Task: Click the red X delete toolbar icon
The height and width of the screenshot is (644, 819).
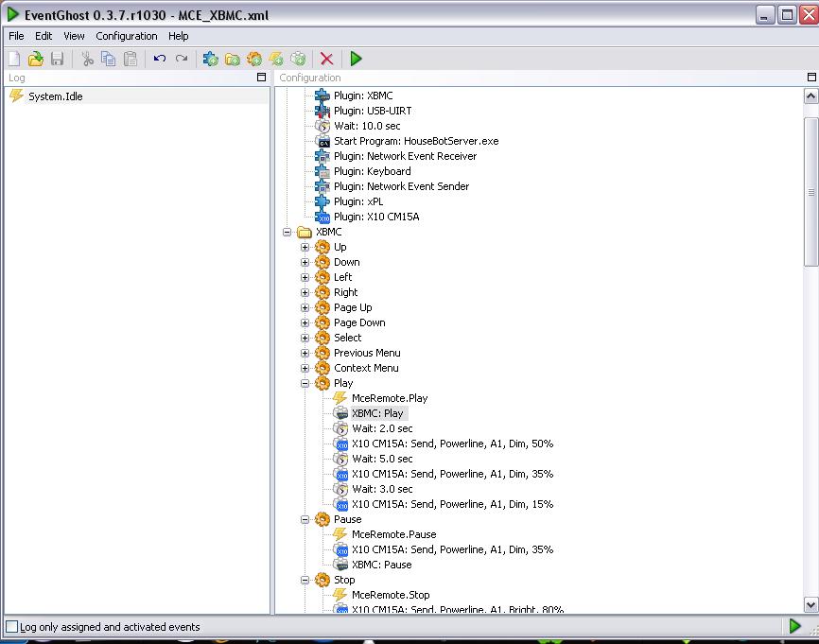Action: coord(327,59)
